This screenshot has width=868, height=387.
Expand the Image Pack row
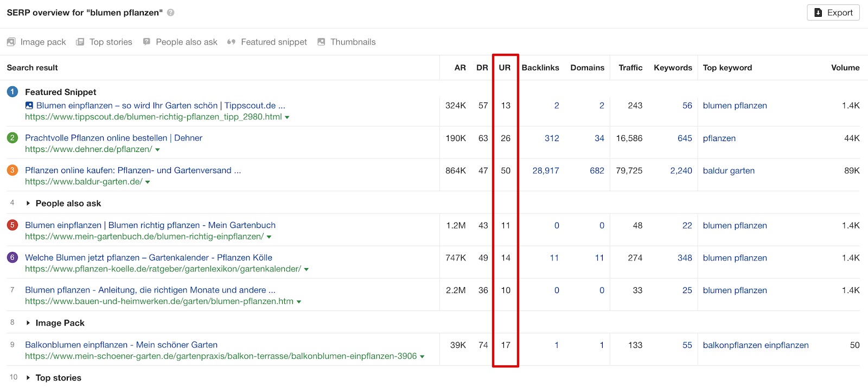[x=28, y=323]
